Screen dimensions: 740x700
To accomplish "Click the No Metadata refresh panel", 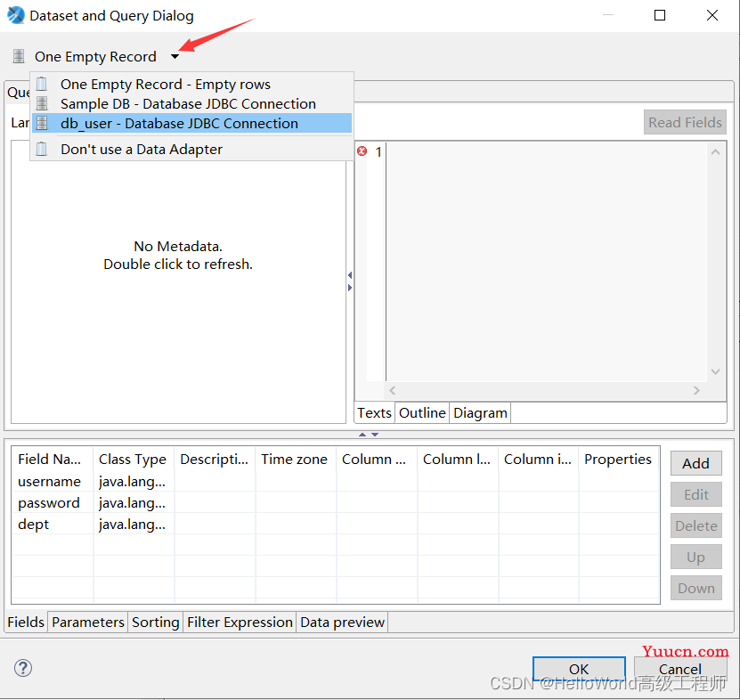I will click(178, 282).
